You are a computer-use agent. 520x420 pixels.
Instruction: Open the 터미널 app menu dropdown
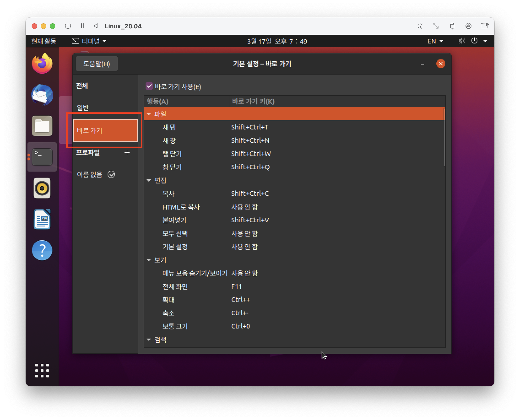[89, 41]
